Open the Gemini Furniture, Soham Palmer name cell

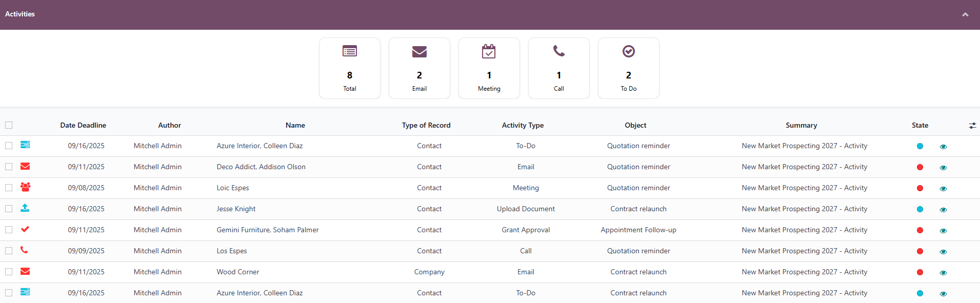[268, 230]
